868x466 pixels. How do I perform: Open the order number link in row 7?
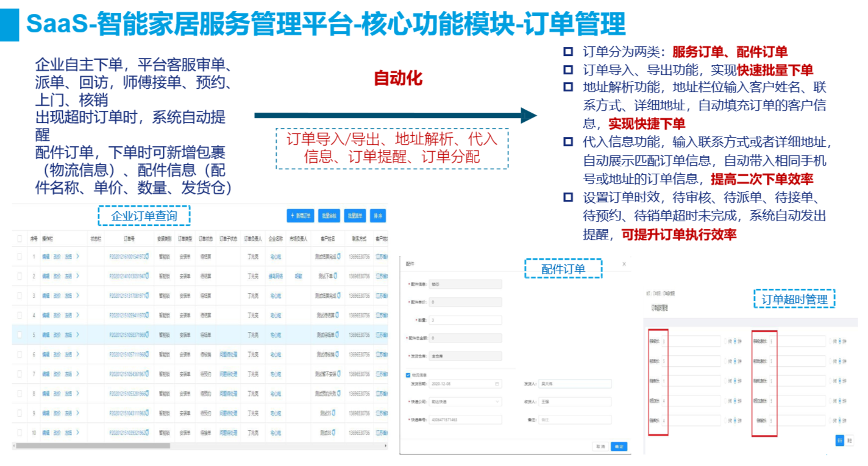pyautogui.click(x=126, y=374)
